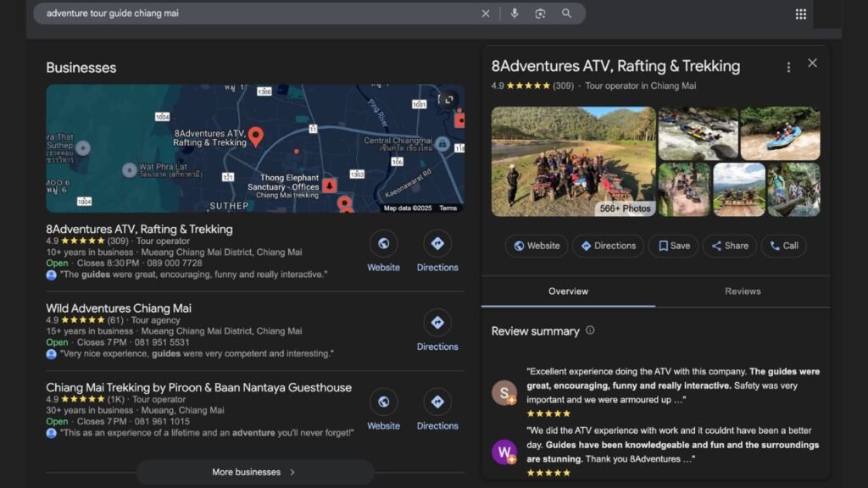Select the Overview tab
The width and height of the screenshot is (868, 488).
pyautogui.click(x=568, y=291)
